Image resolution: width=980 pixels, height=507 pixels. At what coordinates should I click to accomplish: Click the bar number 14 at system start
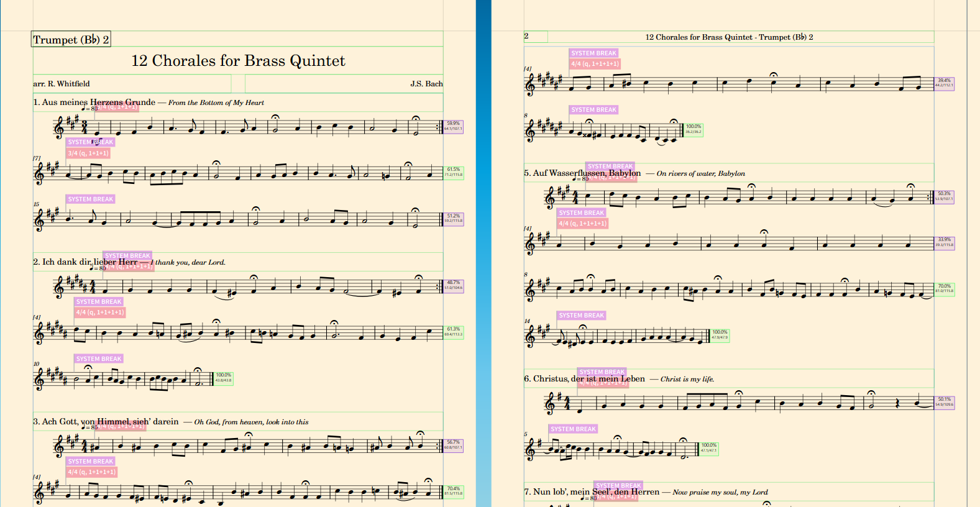[x=527, y=321]
